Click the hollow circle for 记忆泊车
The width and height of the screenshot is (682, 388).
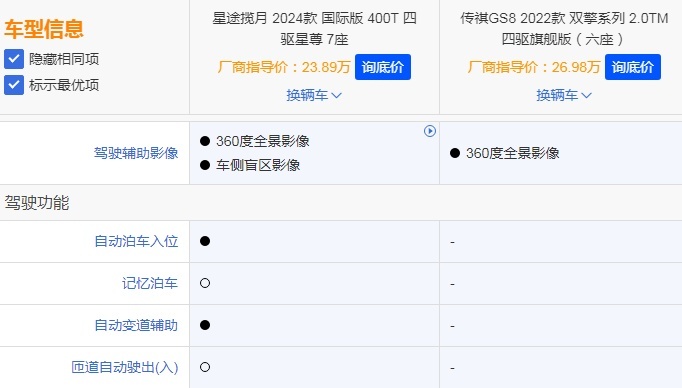(x=205, y=283)
